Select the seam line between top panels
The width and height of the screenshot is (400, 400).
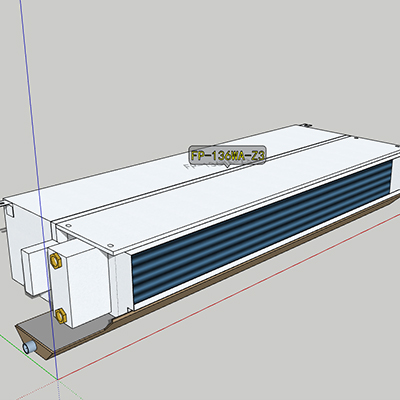(x=200, y=178)
